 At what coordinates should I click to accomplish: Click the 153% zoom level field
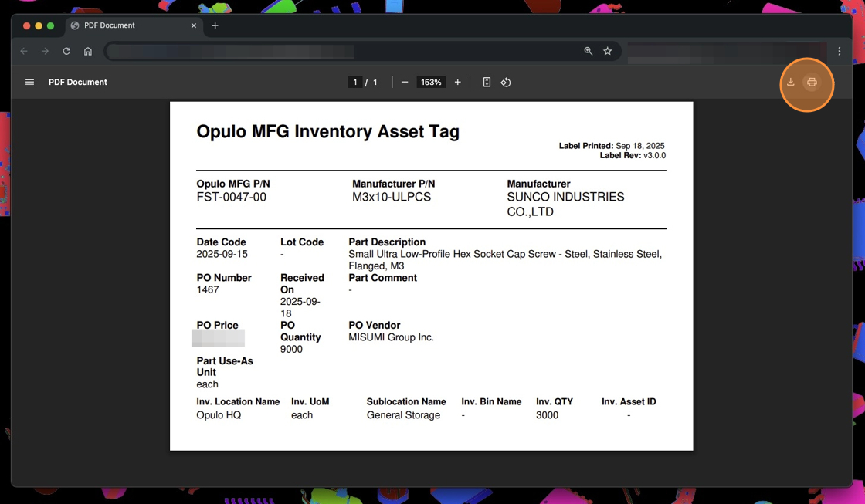pyautogui.click(x=431, y=83)
